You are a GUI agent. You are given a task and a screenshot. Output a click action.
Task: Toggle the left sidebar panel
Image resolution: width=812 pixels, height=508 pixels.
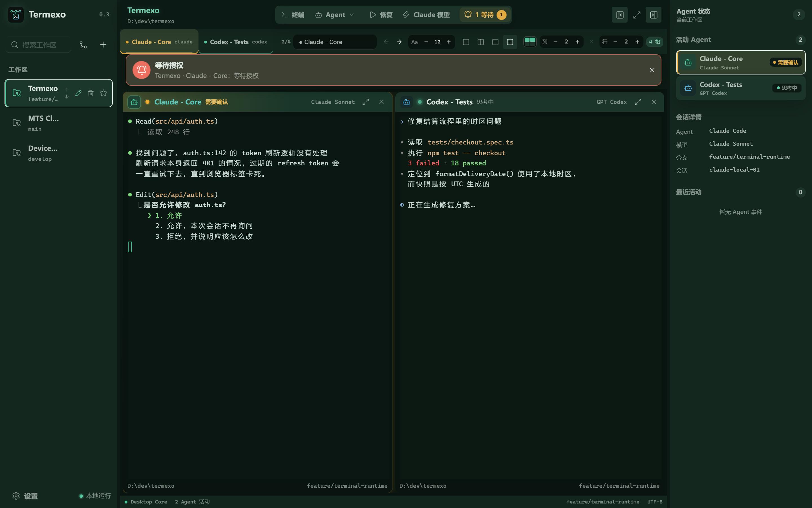[x=620, y=15]
